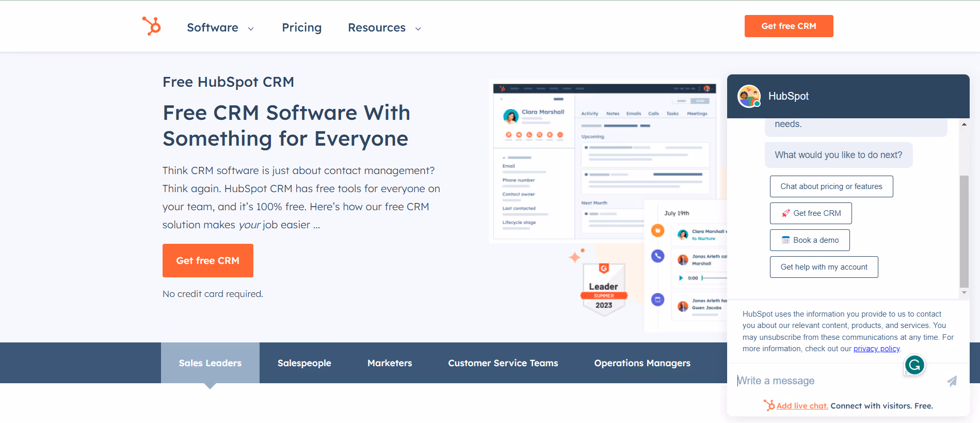Image resolution: width=980 pixels, height=423 pixels.
Task: Select Get help with my account
Action: click(824, 267)
